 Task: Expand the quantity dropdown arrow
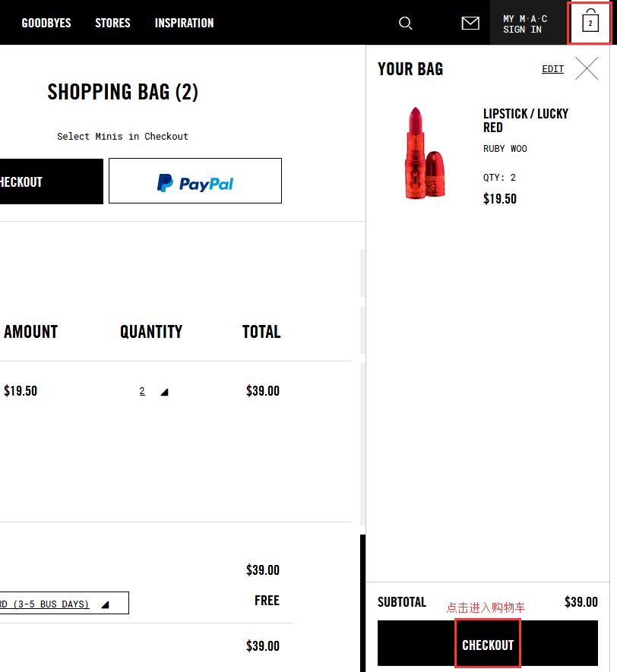click(x=165, y=392)
